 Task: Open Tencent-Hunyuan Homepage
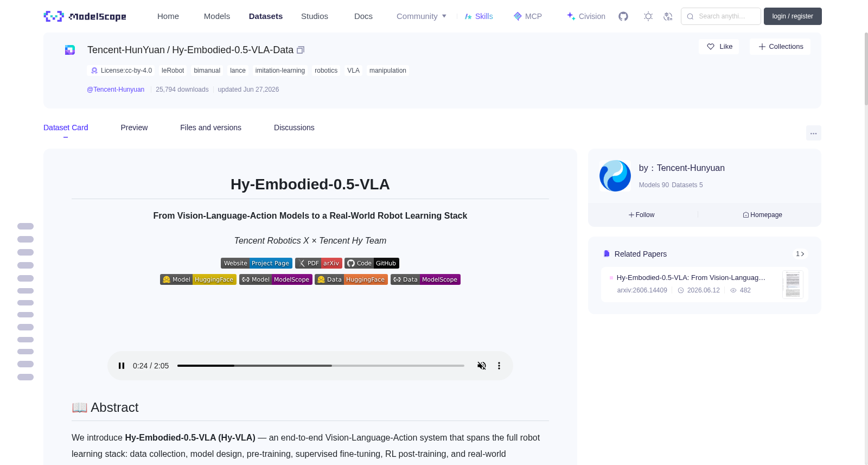(762, 215)
